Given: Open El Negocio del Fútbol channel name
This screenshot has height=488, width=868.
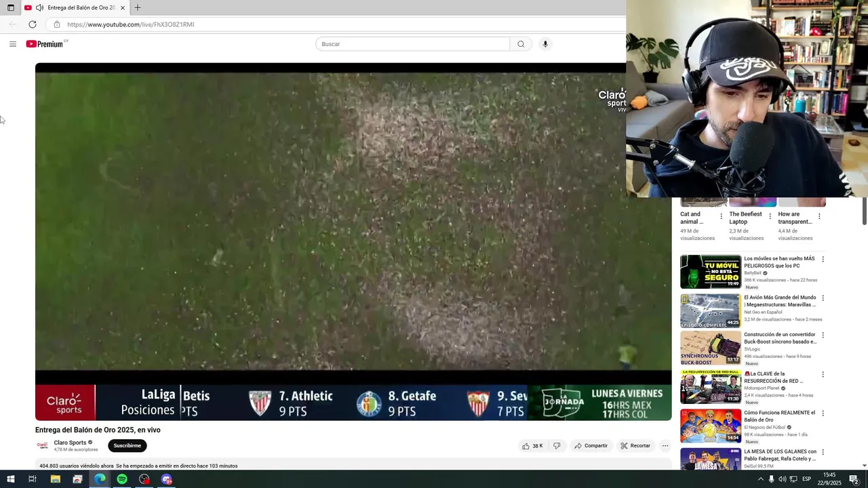Looking at the screenshot, I should pyautogui.click(x=765, y=428).
